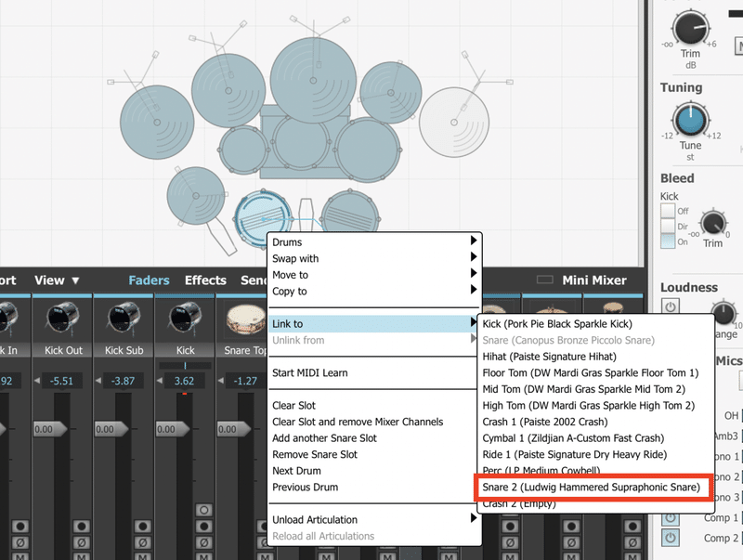
Task: Link to Snare 2 Ludwig Hammered Supraphonic
Action: [x=593, y=487]
